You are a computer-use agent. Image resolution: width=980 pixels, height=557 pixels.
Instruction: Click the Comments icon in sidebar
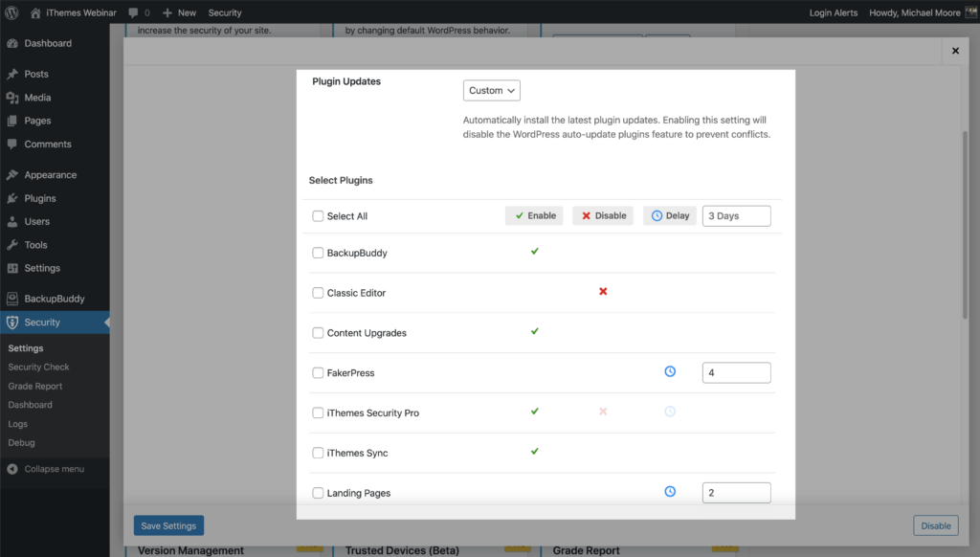[x=12, y=144]
